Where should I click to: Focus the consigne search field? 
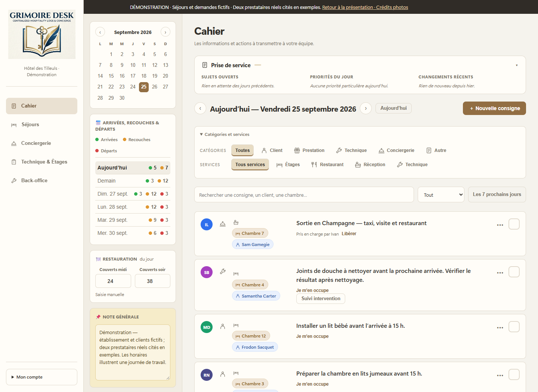coord(304,195)
